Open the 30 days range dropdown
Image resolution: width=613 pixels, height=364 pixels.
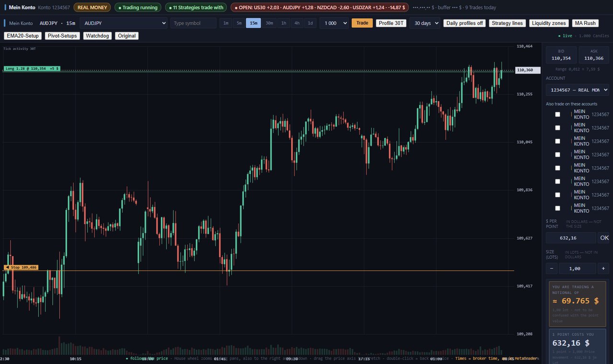click(x=425, y=23)
